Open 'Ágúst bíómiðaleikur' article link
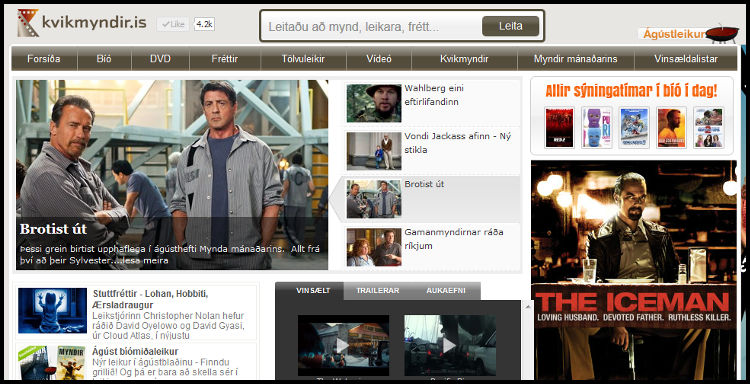 (x=135, y=352)
